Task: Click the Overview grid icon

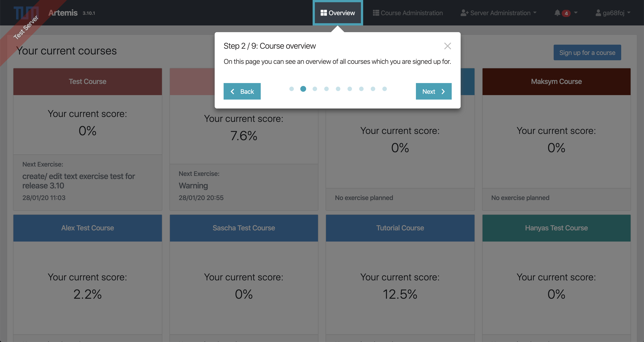Action: coord(322,13)
